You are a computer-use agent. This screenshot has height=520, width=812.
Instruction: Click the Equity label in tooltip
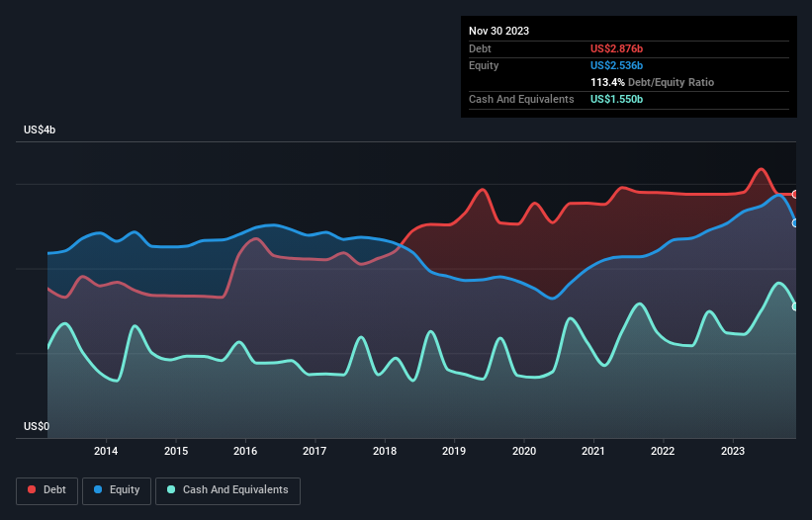point(484,65)
